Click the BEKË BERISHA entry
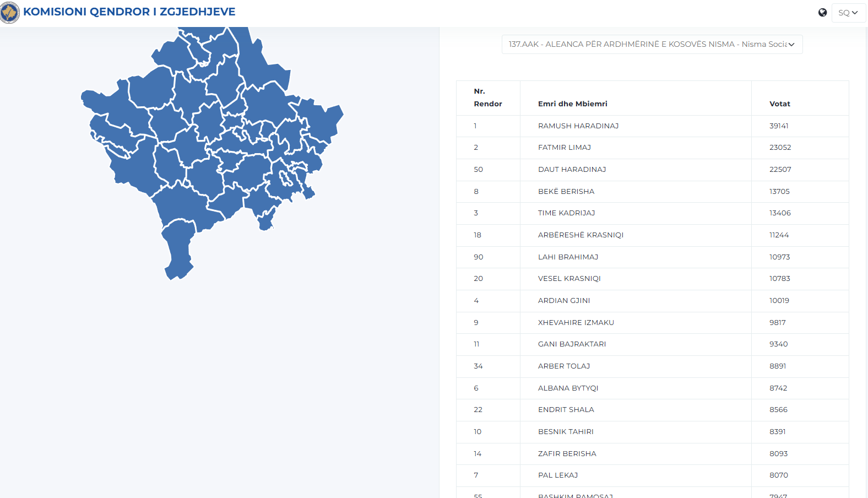This screenshot has height=498, width=868. tap(566, 192)
